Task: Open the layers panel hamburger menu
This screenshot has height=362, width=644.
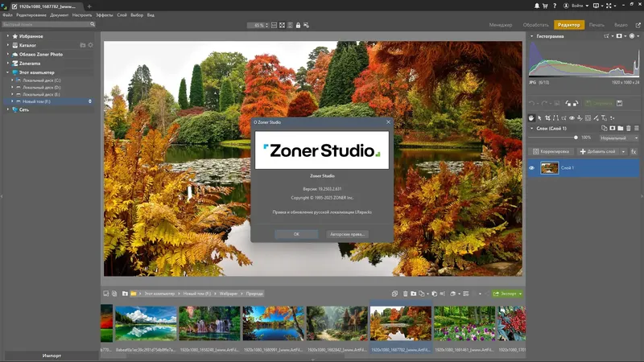Action: (x=636, y=129)
